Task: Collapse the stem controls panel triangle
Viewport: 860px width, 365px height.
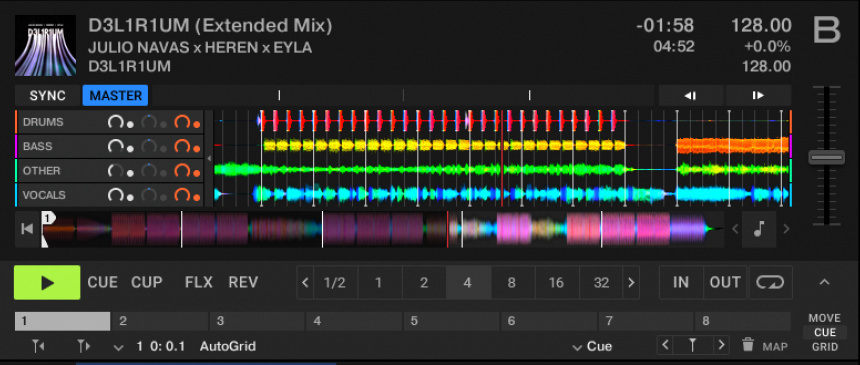Action: tap(208, 158)
